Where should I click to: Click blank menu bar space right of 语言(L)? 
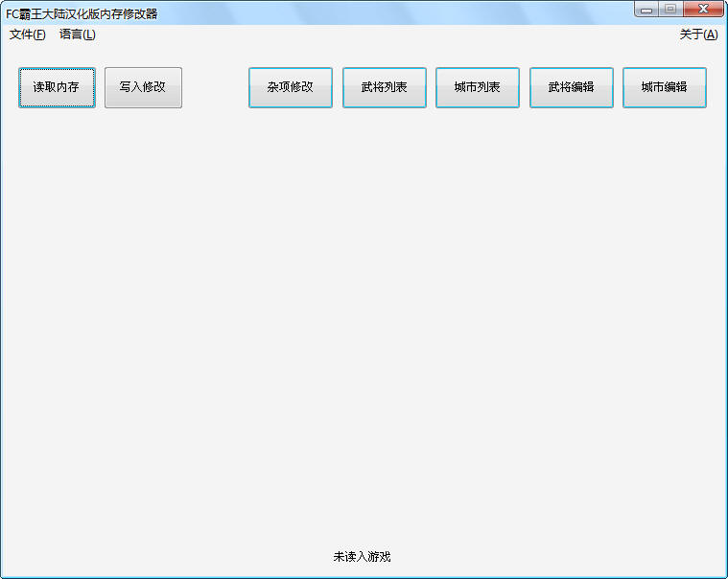click(x=384, y=35)
